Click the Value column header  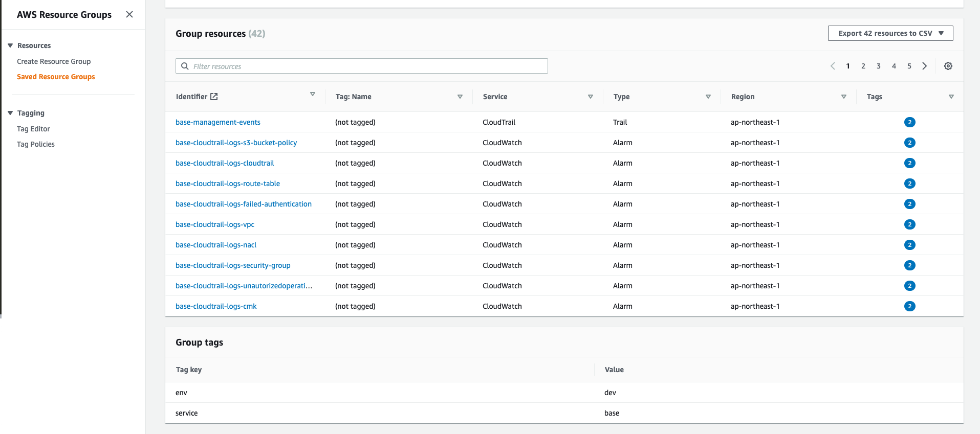[x=614, y=370]
